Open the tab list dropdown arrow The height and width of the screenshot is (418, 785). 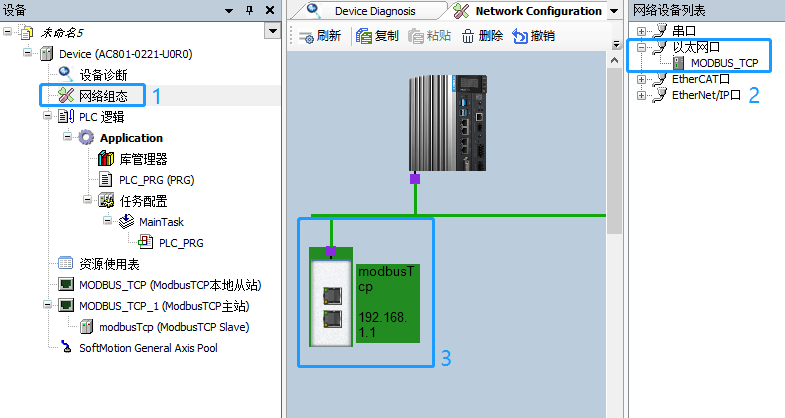click(613, 11)
